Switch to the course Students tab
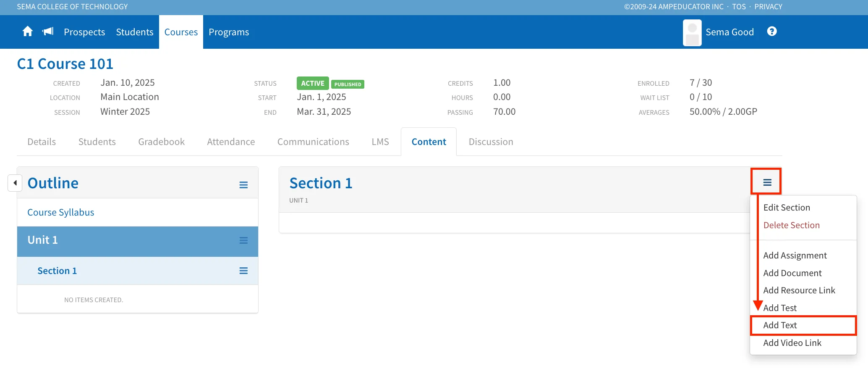 [x=97, y=142]
